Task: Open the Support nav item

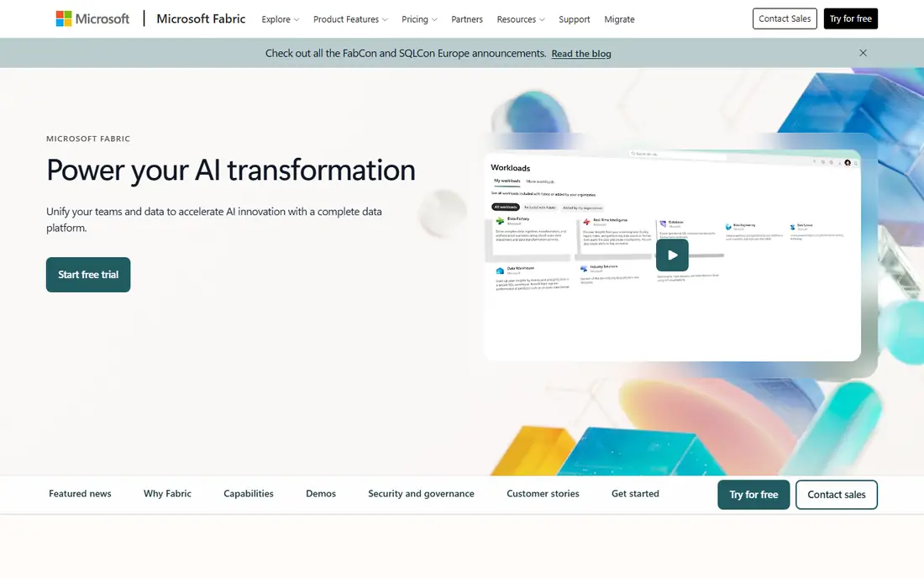Action: pyautogui.click(x=574, y=19)
